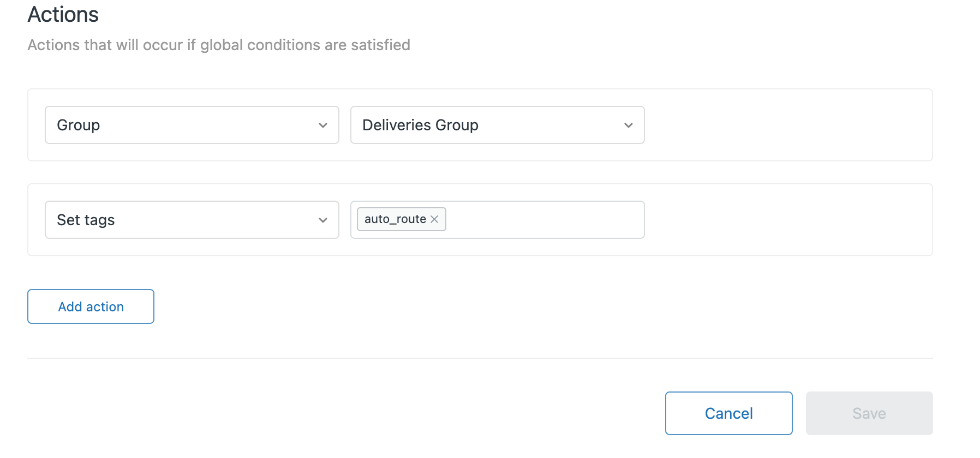Remove the auto_route tag with its X icon
Image resolution: width=980 pixels, height=458 pixels.
pyautogui.click(x=434, y=219)
